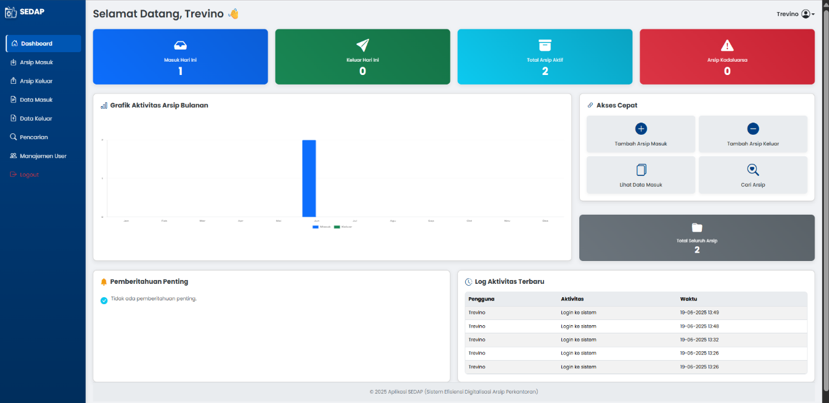
Task: Click the Pencarian magnifier icon
Action: click(x=14, y=137)
